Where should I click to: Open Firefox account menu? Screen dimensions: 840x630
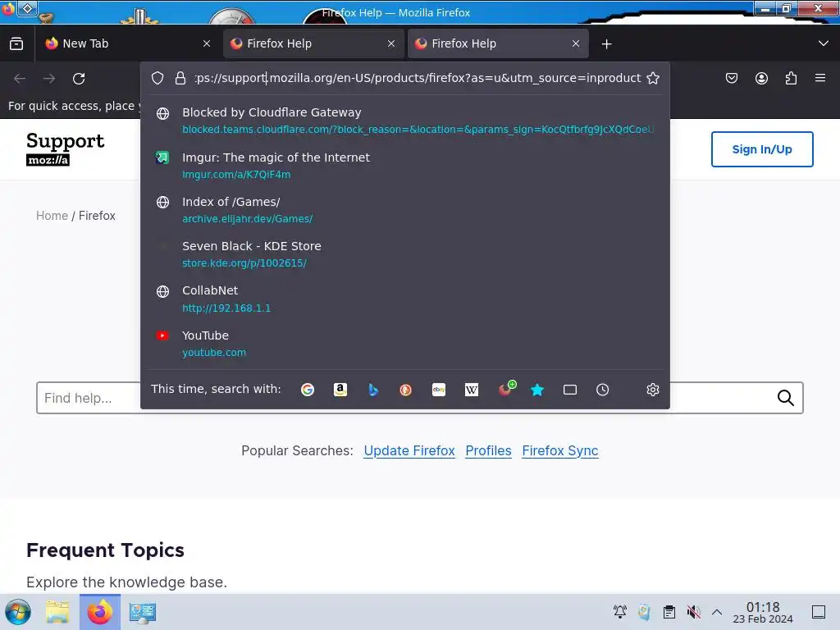tap(761, 78)
